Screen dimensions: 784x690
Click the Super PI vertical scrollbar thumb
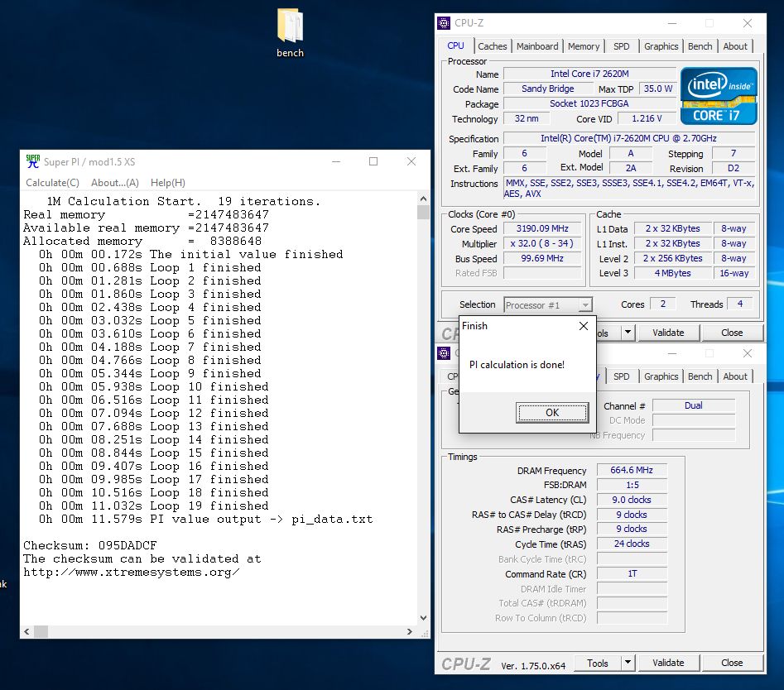click(424, 213)
